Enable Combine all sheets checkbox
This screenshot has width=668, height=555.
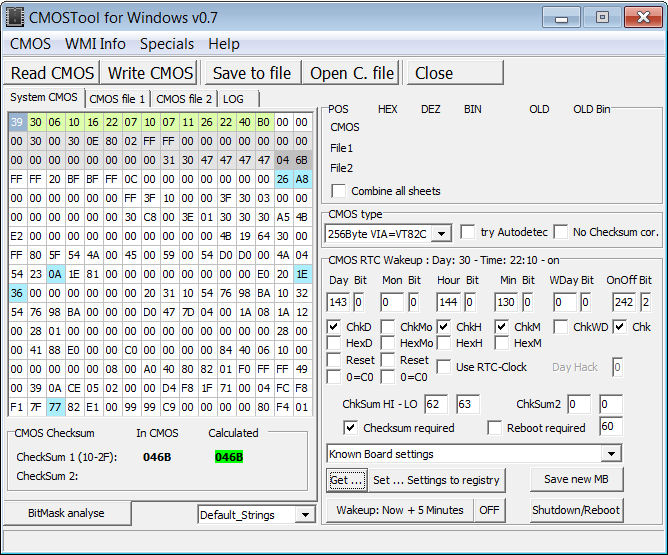click(x=339, y=191)
